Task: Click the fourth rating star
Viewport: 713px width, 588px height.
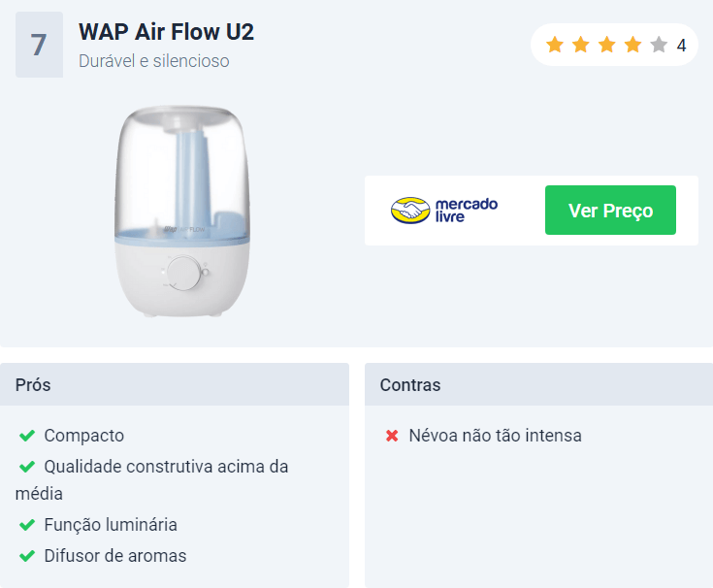Action: coord(632,45)
